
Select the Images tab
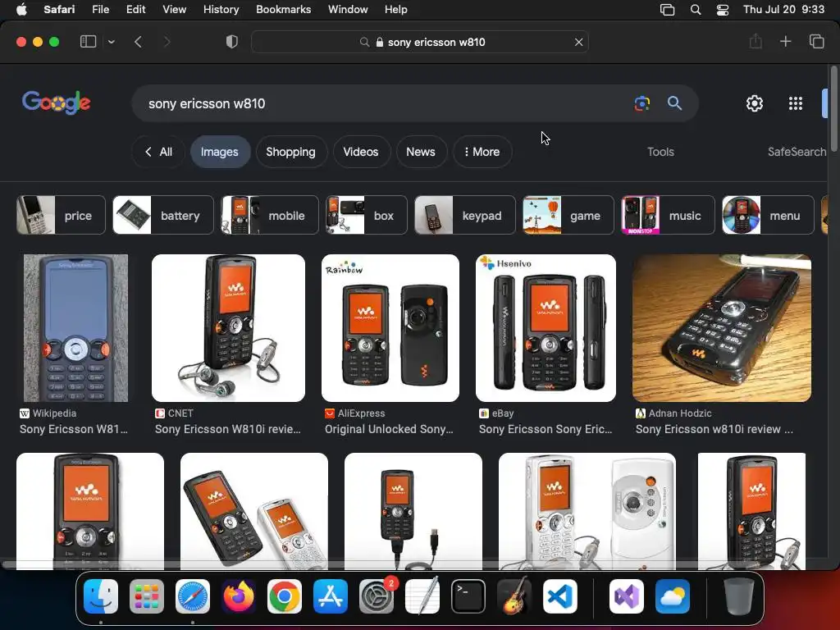220,152
